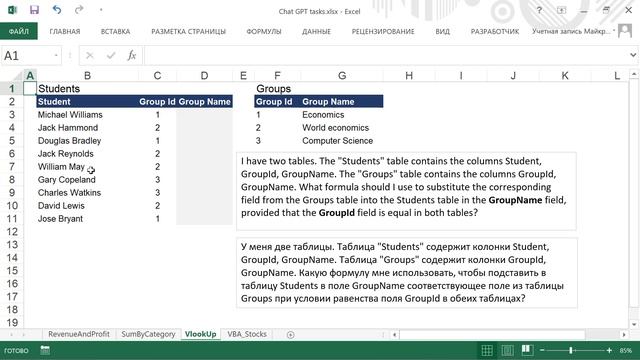Click the macro recording status bar icon
Viewport: 640px width, 360px height.
coord(45,350)
